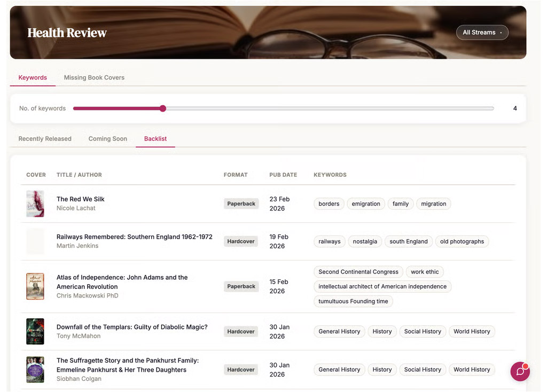The width and height of the screenshot is (547, 392).
Task: Click the borders keyword chip
Action: pyautogui.click(x=329, y=203)
